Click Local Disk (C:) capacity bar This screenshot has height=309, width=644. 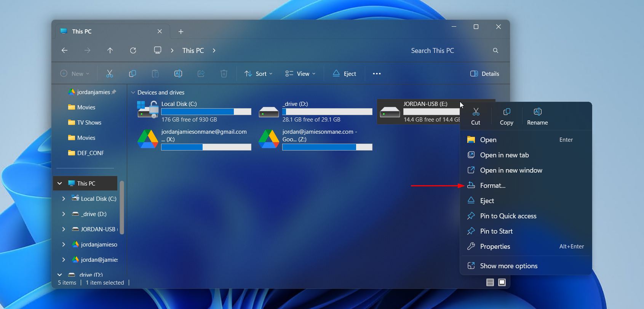(206, 112)
